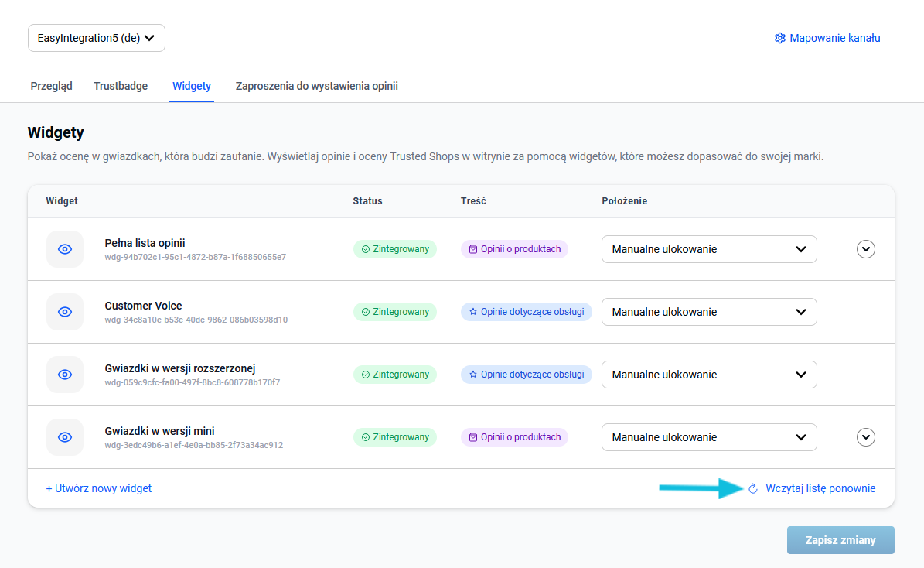
Task: Toggle eye preview for Gwiazdki w wersji mini
Action: coord(65,437)
